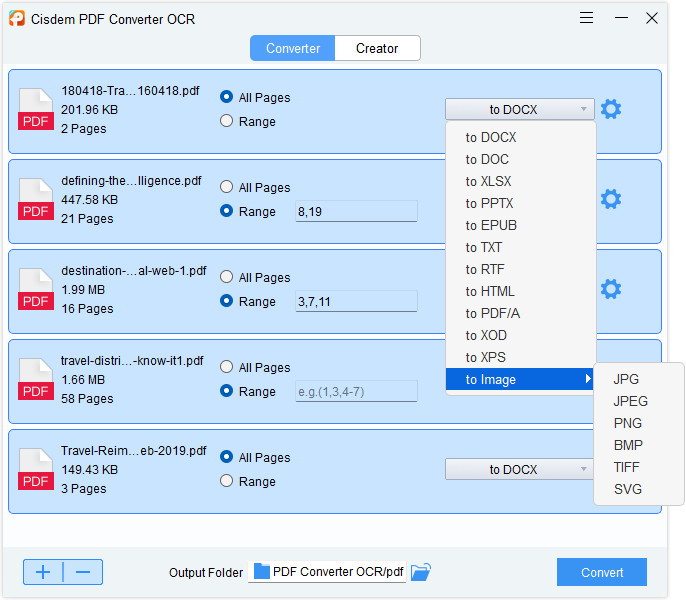Switch to the Creator tab
Screen dimensions: 686x600
click(x=377, y=48)
